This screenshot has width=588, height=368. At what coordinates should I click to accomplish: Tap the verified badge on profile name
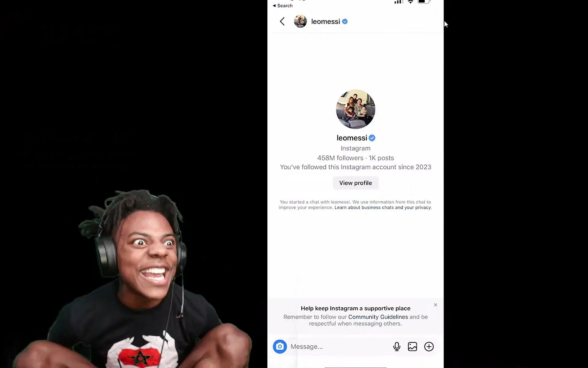coord(372,137)
